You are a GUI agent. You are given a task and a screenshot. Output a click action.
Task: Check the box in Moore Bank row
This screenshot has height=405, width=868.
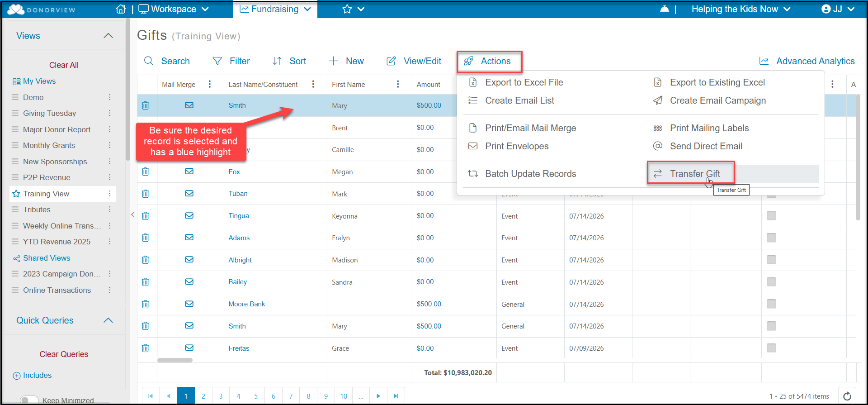coord(772,304)
